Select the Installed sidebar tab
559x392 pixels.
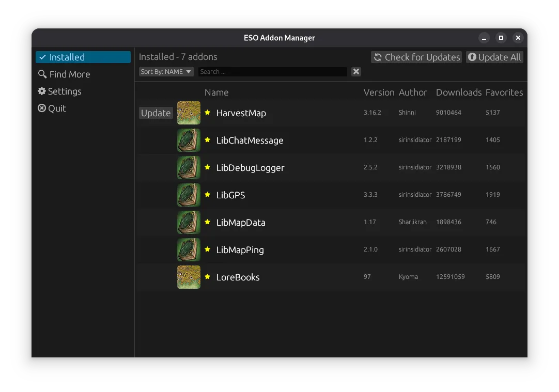pos(83,57)
